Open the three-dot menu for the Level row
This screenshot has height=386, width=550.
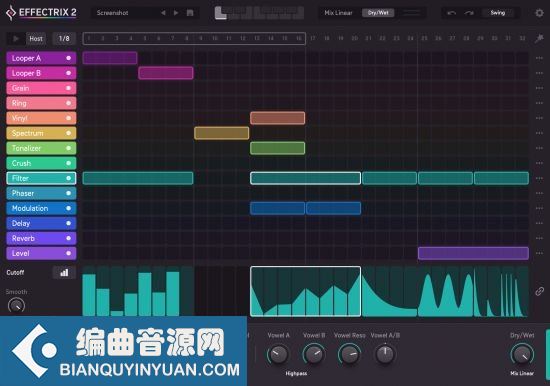tap(539, 253)
